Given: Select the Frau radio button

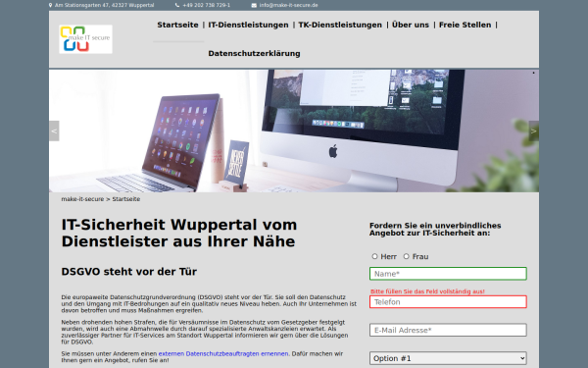Looking at the screenshot, I should pos(406,256).
